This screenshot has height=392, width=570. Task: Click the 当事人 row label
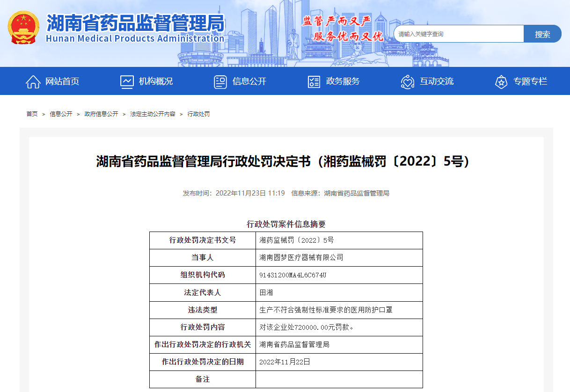point(203,258)
